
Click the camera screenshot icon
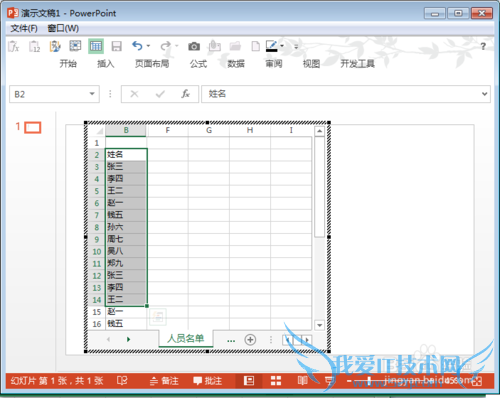(x=194, y=46)
